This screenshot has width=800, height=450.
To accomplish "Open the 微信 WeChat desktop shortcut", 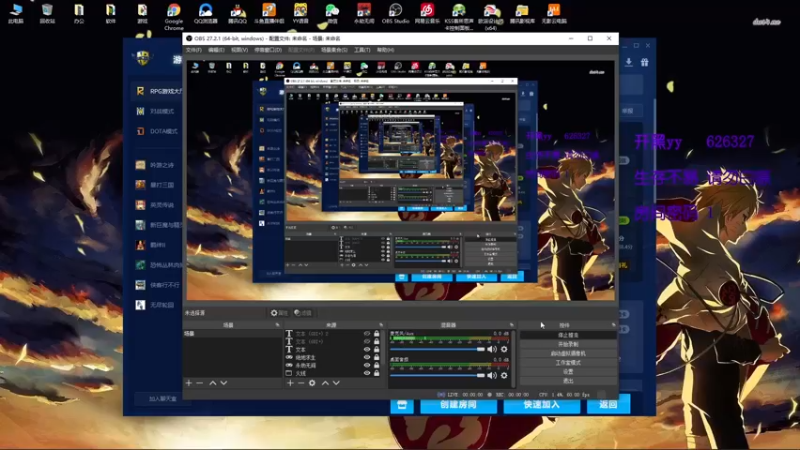I will click(x=332, y=14).
